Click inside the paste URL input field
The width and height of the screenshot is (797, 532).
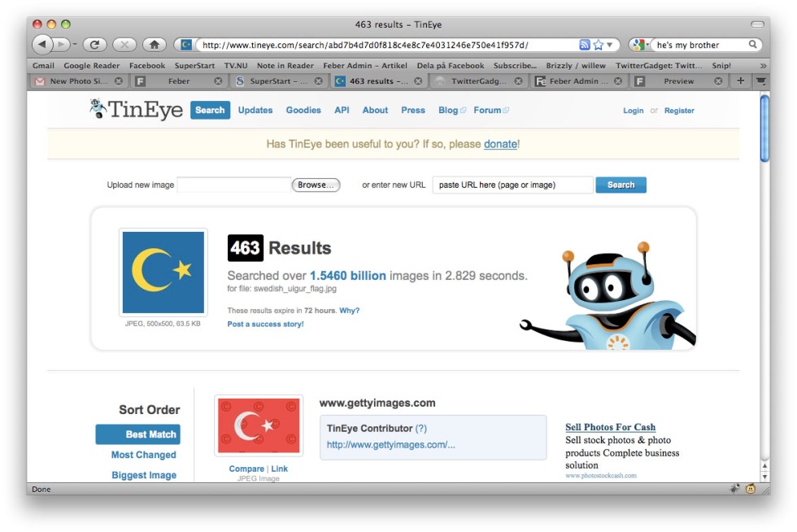[512, 185]
